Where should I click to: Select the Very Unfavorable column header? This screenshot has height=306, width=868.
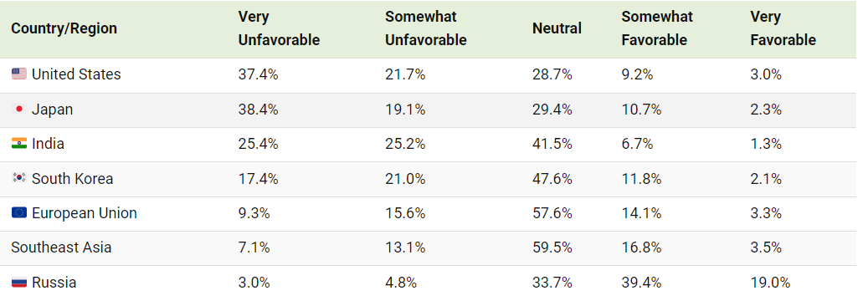click(x=279, y=28)
